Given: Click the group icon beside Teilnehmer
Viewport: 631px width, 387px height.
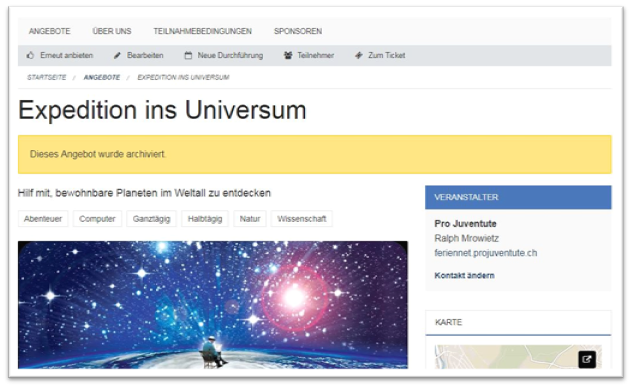Looking at the screenshot, I should [x=288, y=56].
